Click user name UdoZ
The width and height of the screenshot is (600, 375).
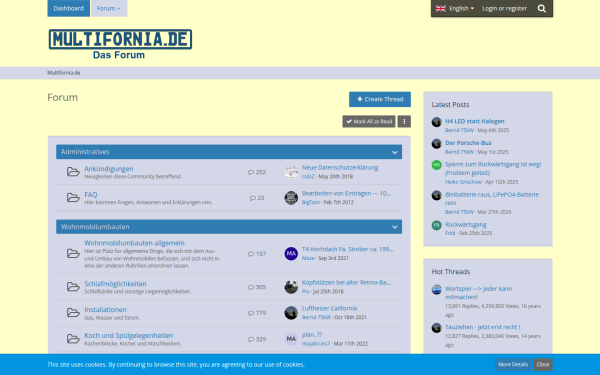tap(308, 176)
